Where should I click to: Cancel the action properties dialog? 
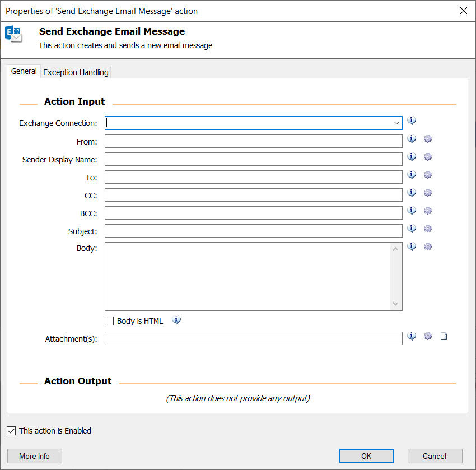point(435,456)
